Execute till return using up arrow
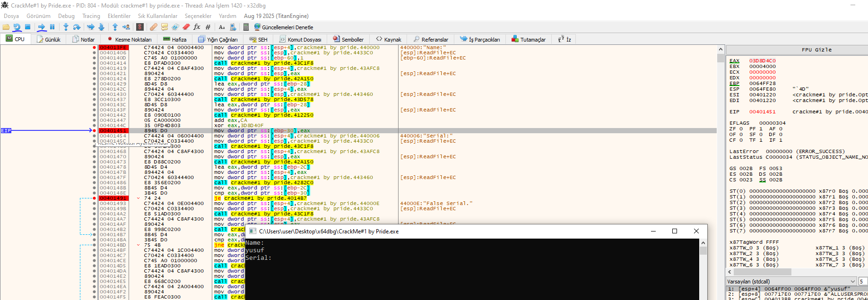Screen dimensions: 868x300 point(115,27)
